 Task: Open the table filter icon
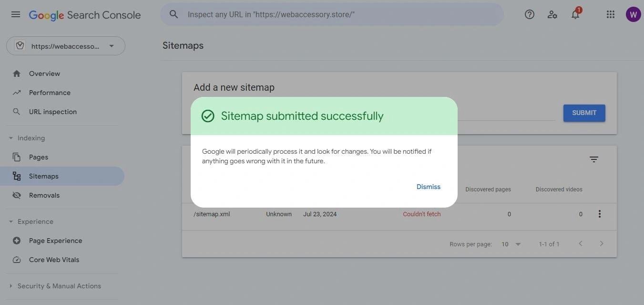coord(594,159)
